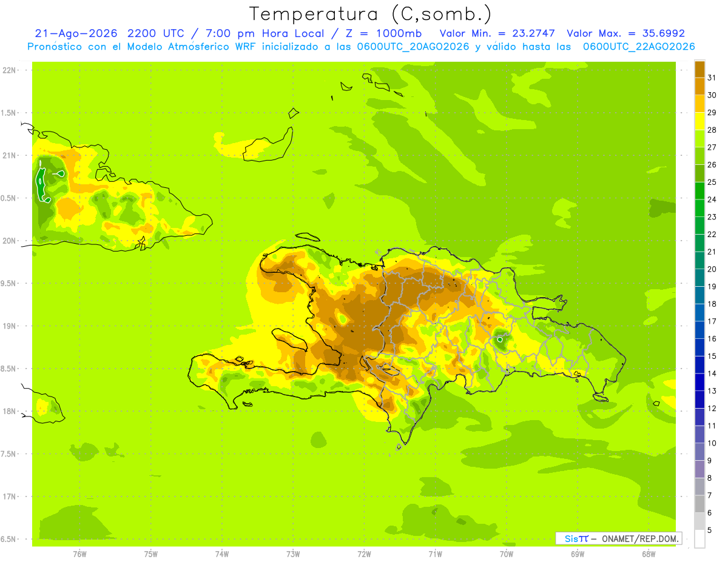Click legend value 24
The height and width of the screenshot is (562, 728).
point(712,199)
